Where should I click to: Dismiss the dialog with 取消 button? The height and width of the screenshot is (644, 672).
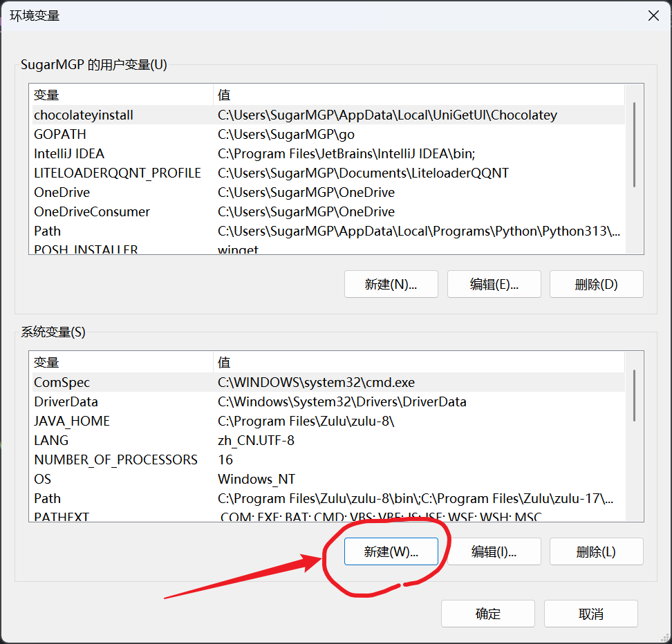tap(590, 614)
